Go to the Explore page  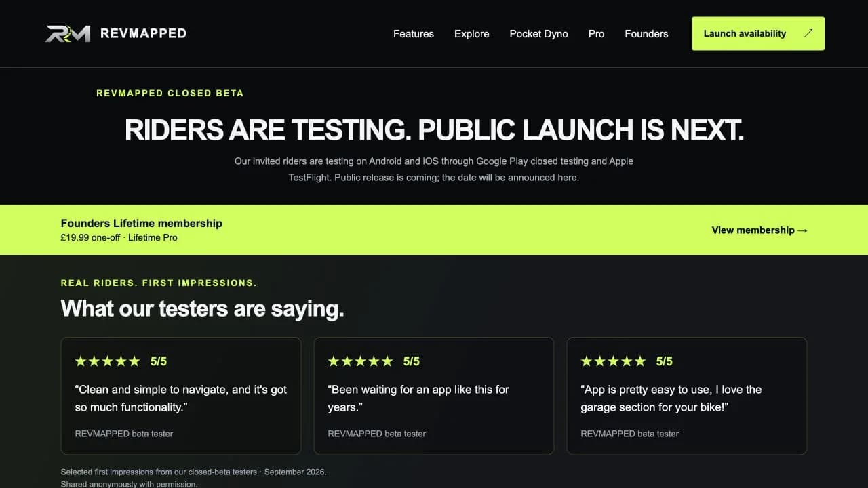click(x=472, y=33)
